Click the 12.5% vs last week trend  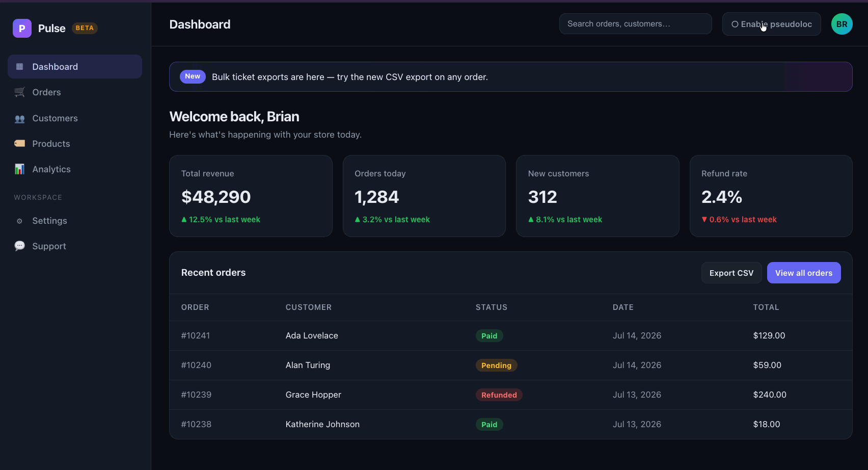(221, 220)
